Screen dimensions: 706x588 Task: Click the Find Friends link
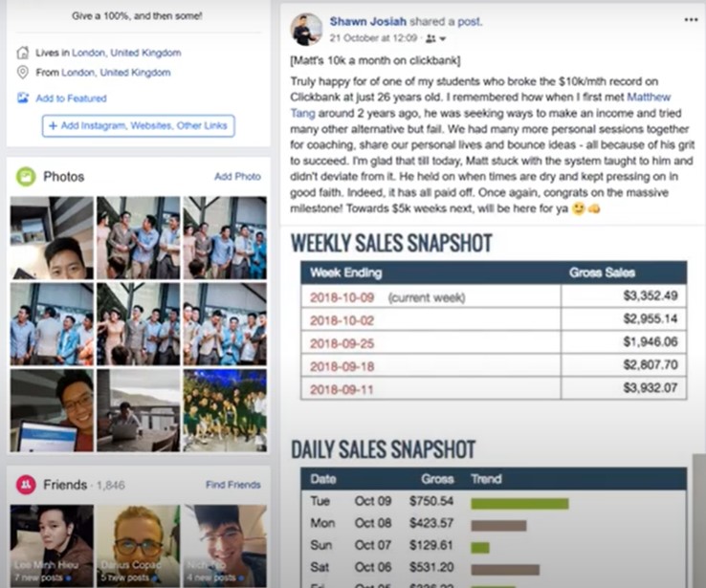(232, 485)
